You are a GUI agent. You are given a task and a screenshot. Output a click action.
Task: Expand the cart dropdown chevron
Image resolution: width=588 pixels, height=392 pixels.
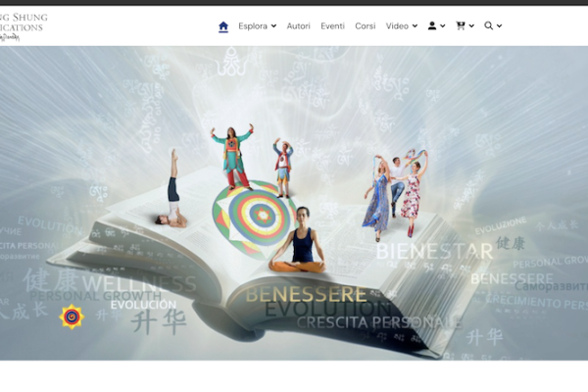tap(471, 25)
